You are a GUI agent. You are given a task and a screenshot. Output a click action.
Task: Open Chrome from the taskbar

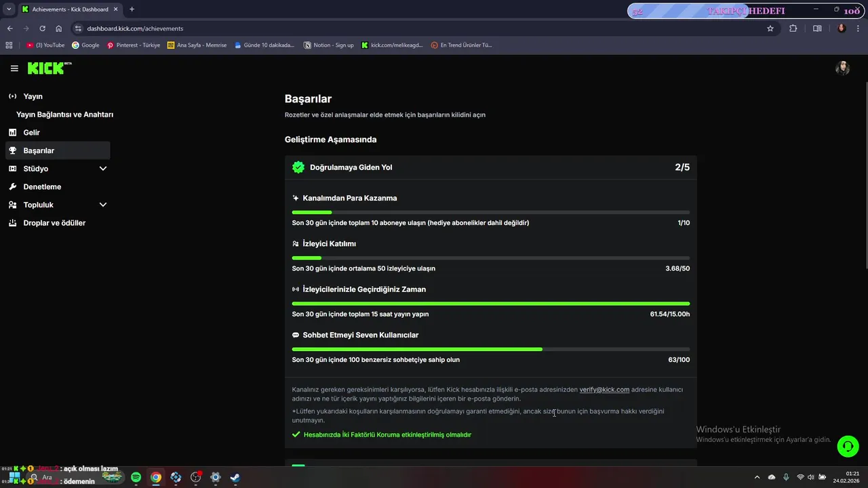pos(156,477)
